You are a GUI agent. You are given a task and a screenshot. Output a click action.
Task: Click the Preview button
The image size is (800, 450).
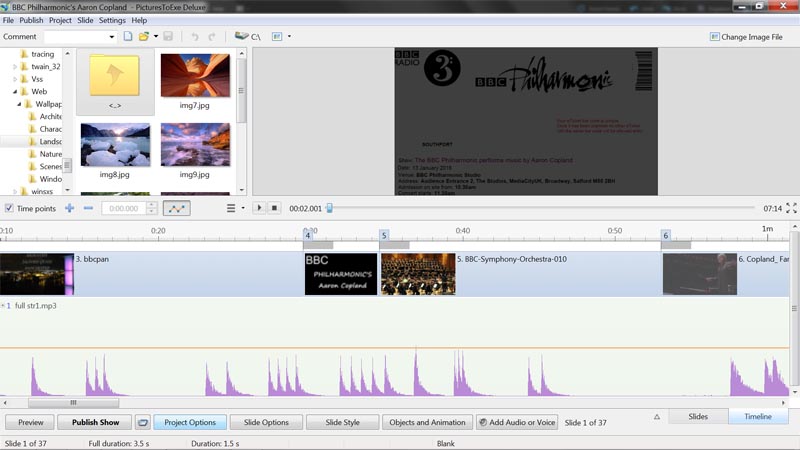[x=31, y=422]
